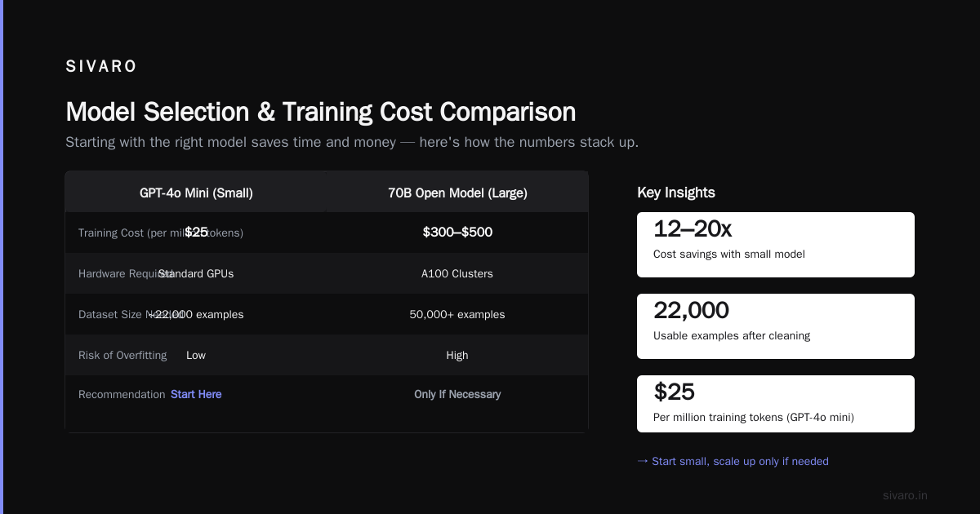The width and height of the screenshot is (980, 514).
Task: Click the Model Selection & Training Cost title
Action: 320,112
